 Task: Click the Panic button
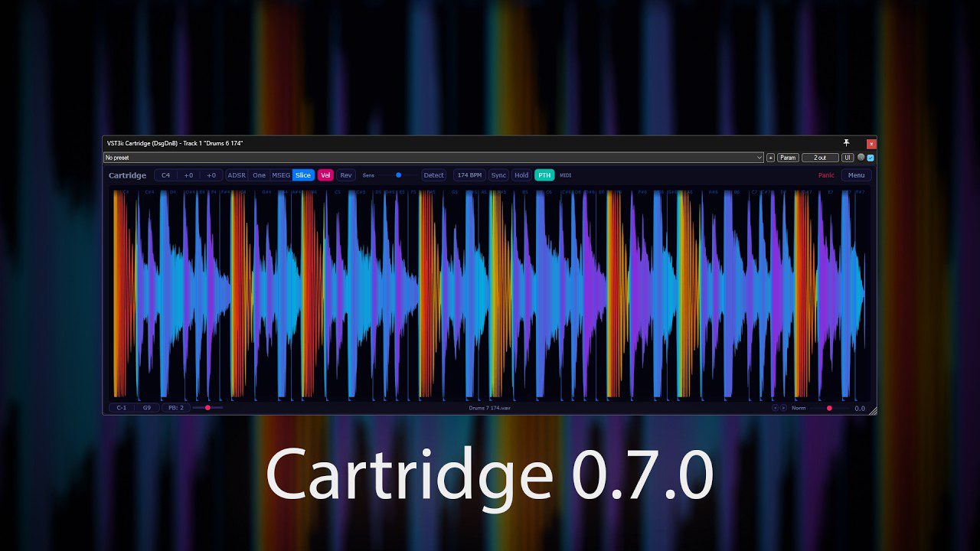click(826, 175)
